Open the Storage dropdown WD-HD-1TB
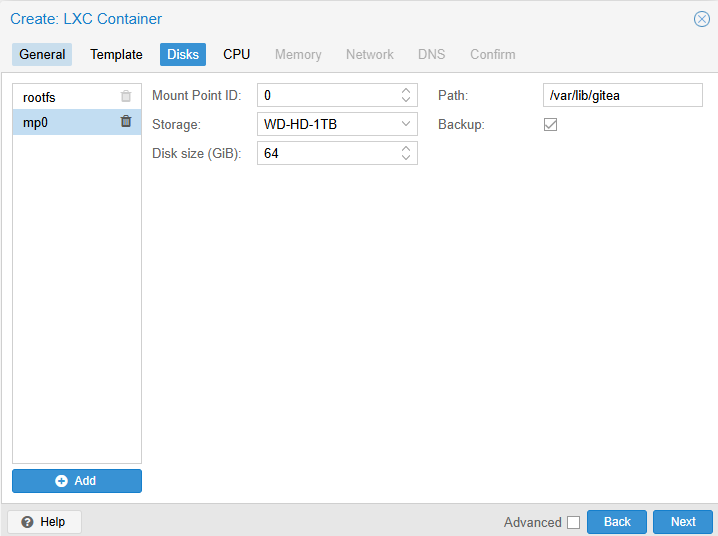Image resolution: width=718 pixels, height=536 pixels. [x=406, y=124]
